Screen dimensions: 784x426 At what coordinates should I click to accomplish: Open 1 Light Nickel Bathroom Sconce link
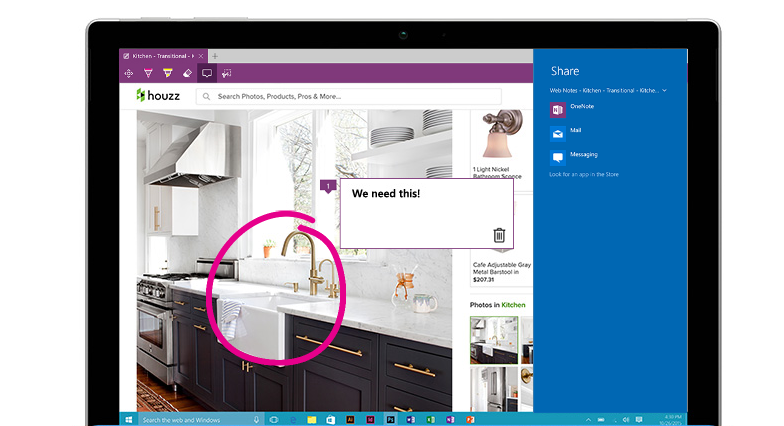[497, 172]
